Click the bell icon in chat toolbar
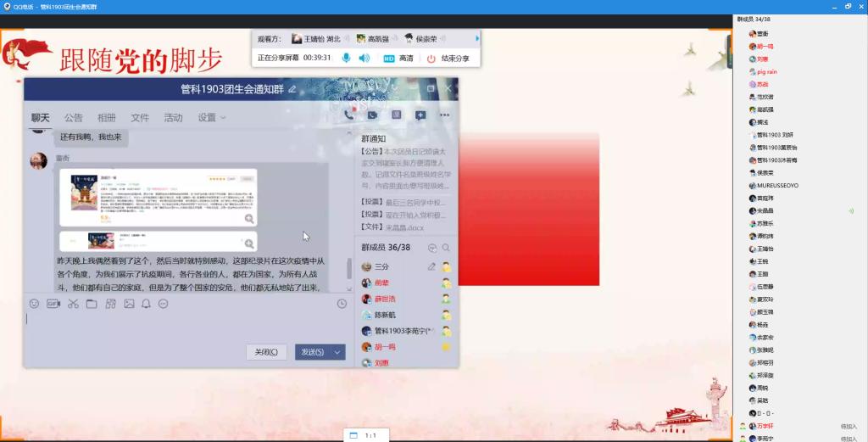 pos(147,304)
